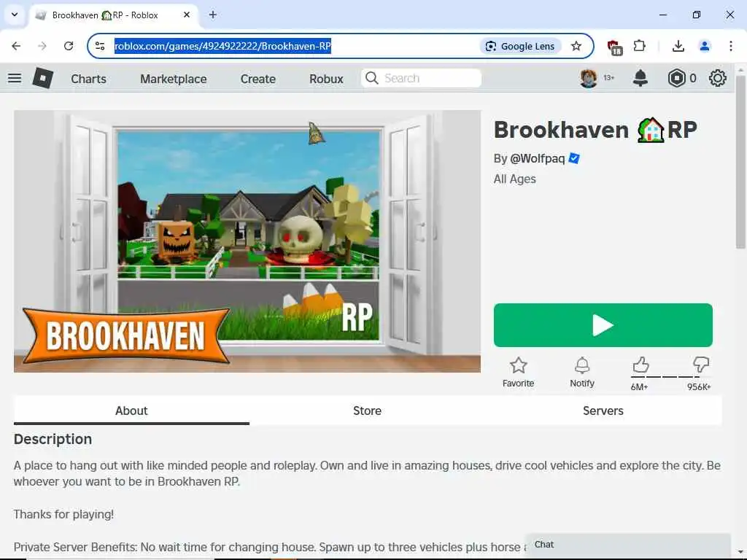Open site information icon in address bar
Viewport: 747px width, 560px height.
pyautogui.click(x=100, y=46)
